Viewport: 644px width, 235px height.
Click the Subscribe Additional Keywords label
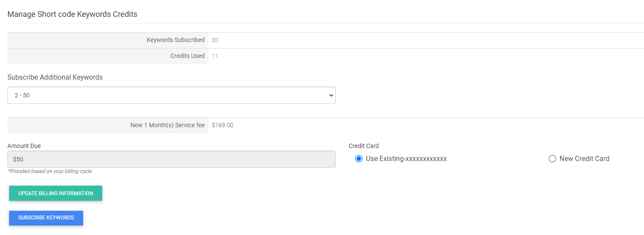click(55, 77)
